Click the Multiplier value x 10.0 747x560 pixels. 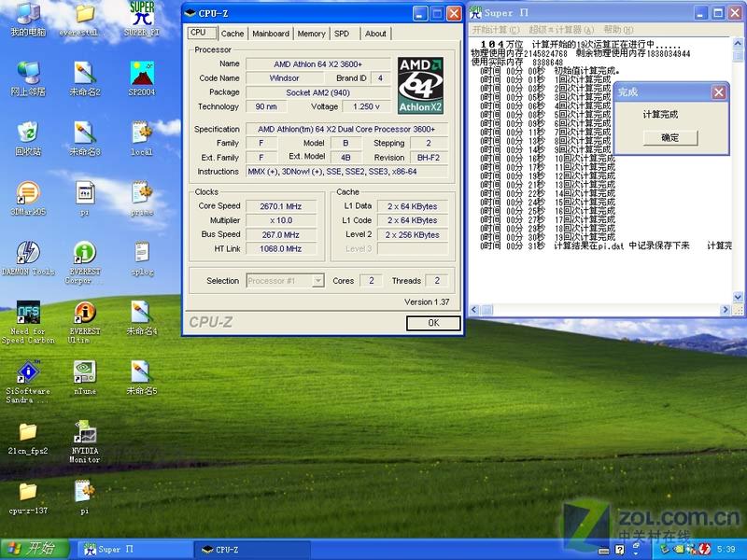click(281, 220)
